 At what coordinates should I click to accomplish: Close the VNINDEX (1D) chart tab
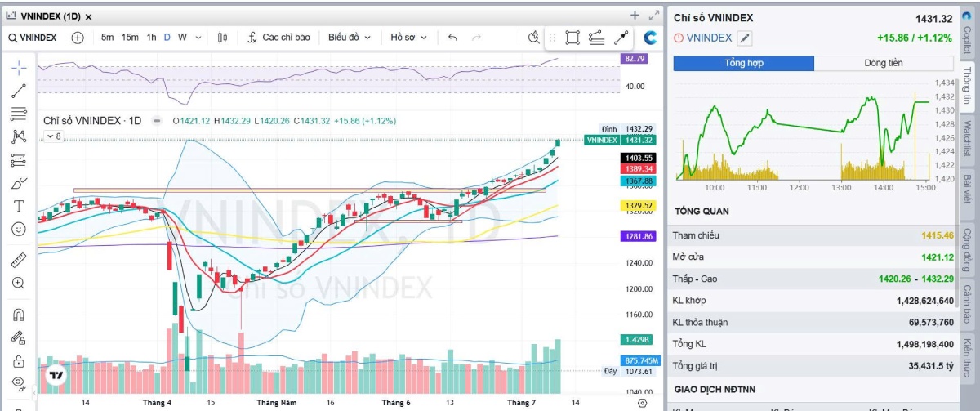(x=88, y=16)
